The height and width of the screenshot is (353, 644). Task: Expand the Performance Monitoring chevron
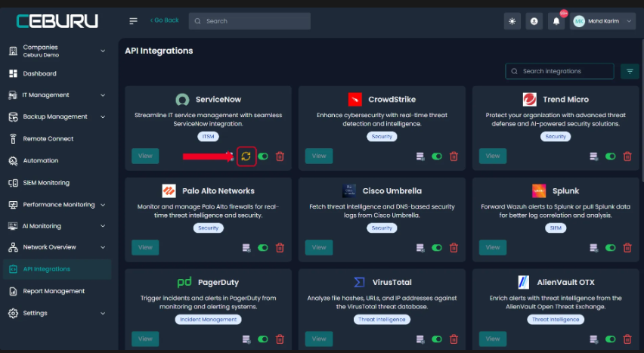tap(103, 205)
